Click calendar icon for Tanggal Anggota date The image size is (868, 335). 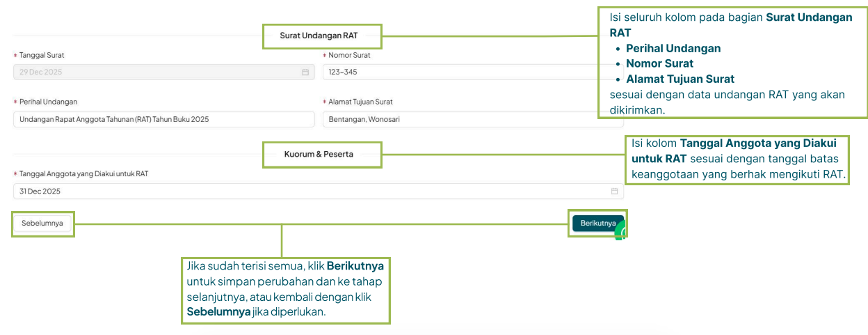614,191
